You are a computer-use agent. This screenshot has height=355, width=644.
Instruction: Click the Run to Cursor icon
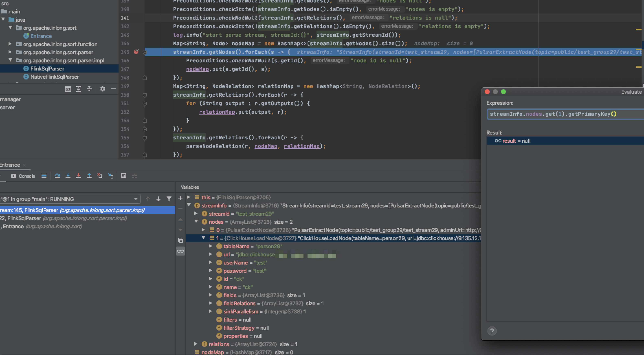coord(111,176)
